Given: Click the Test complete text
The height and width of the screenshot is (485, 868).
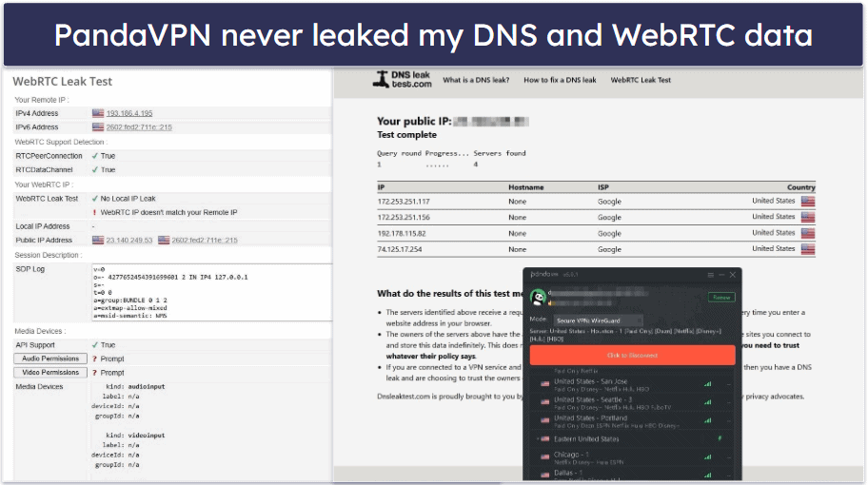Looking at the screenshot, I should point(407,135).
